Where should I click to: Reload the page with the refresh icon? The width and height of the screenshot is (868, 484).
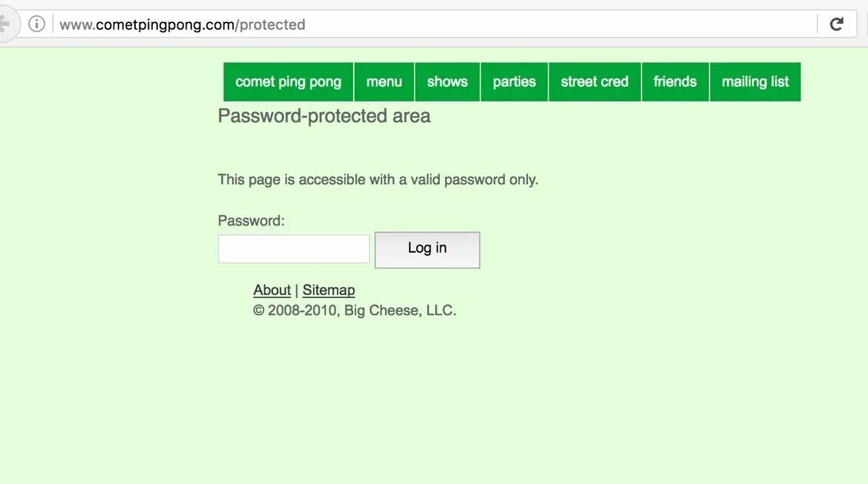point(837,24)
